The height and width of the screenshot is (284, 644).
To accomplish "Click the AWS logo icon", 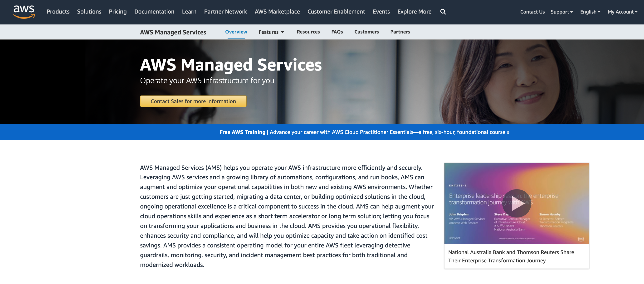I will point(23,11).
